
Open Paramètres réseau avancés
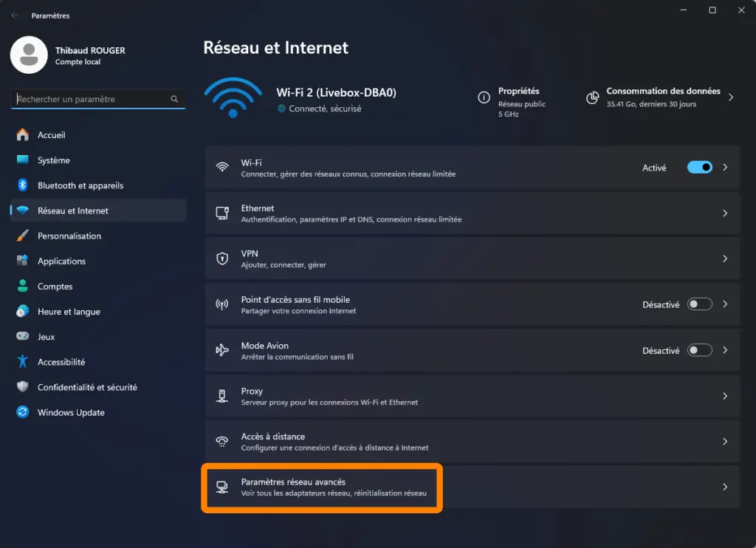(x=472, y=487)
